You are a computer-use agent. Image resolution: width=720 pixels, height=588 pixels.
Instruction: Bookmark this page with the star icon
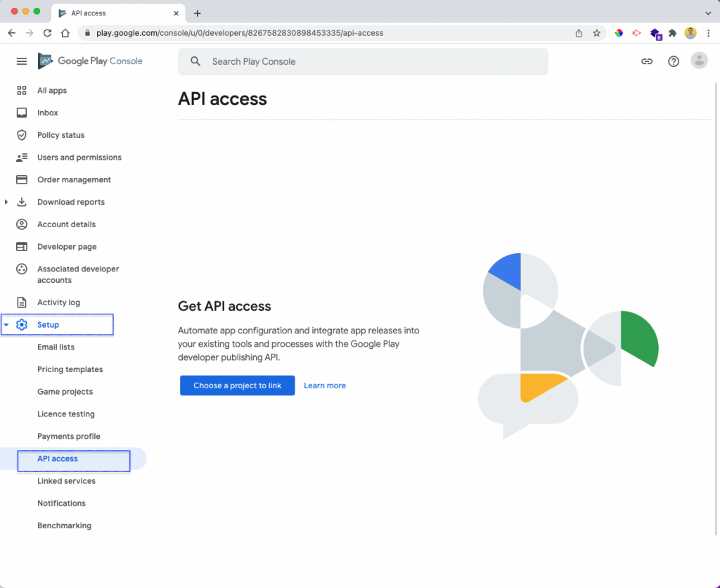[x=596, y=33]
